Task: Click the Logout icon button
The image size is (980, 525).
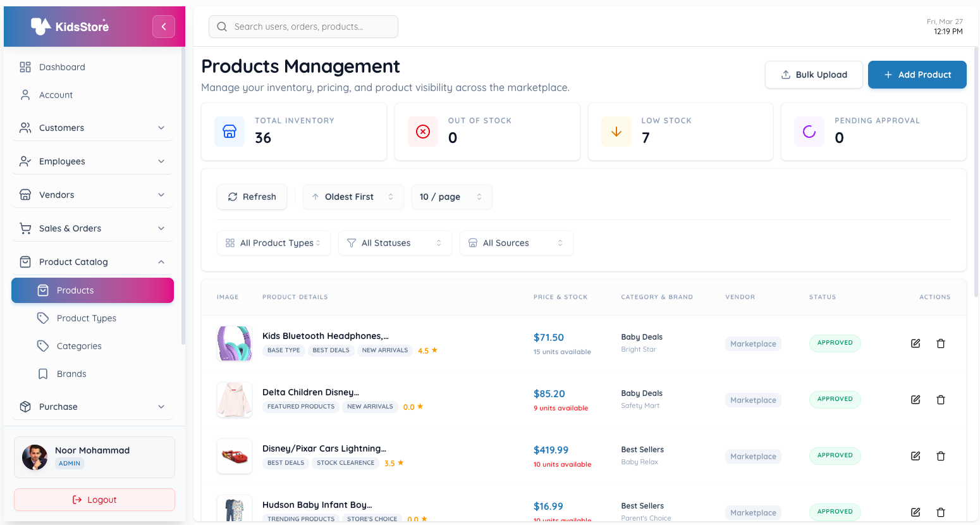Action: coord(77,499)
